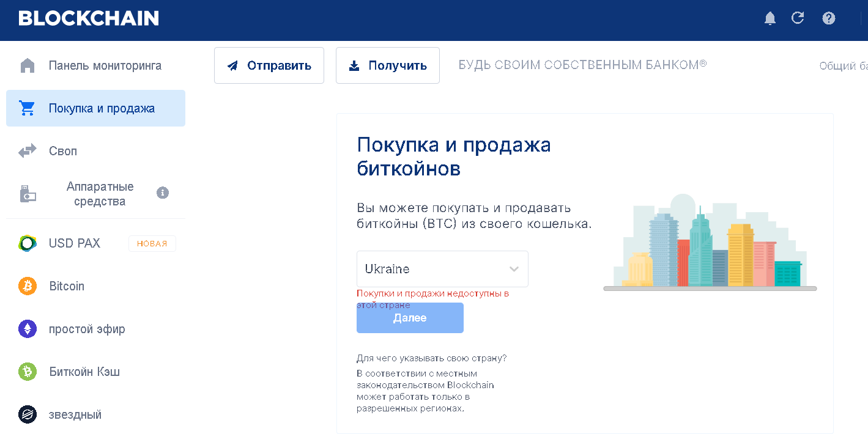Viewport: 868px width, 434px height.
Task: Open Биткойн Кэш wallet
Action: click(95, 372)
